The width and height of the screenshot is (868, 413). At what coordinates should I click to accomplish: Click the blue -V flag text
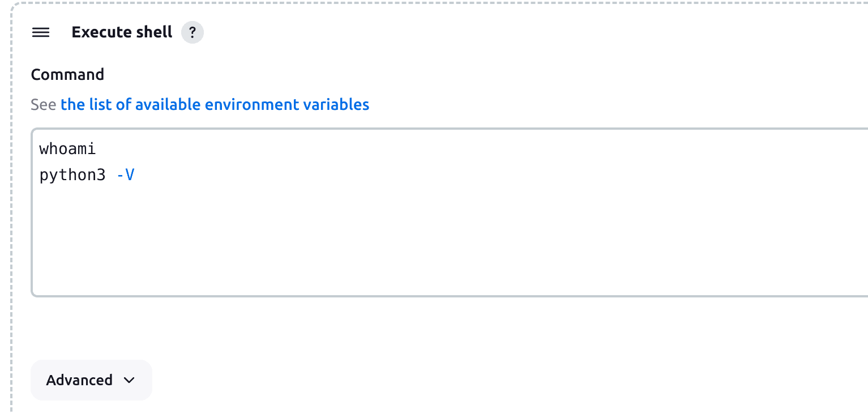(126, 176)
